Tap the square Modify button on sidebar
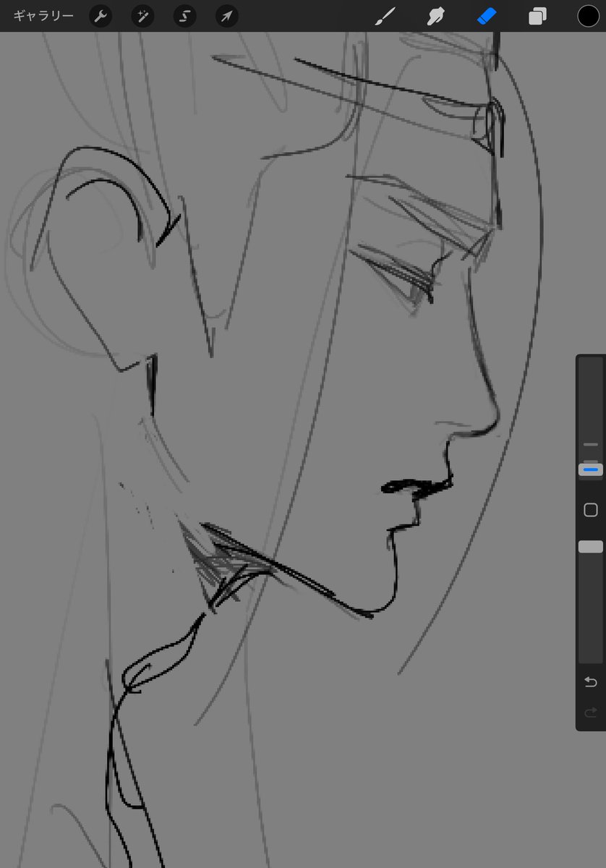 coord(591,510)
